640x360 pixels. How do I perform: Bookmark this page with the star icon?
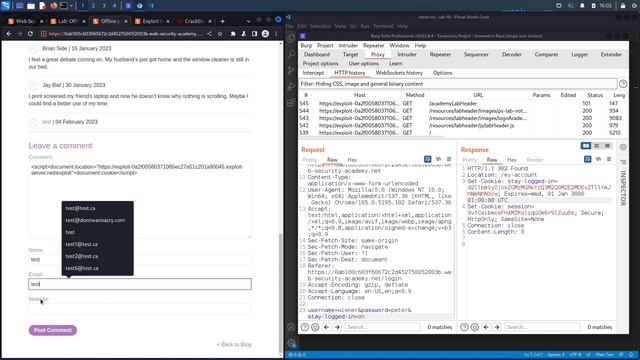click(x=220, y=34)
